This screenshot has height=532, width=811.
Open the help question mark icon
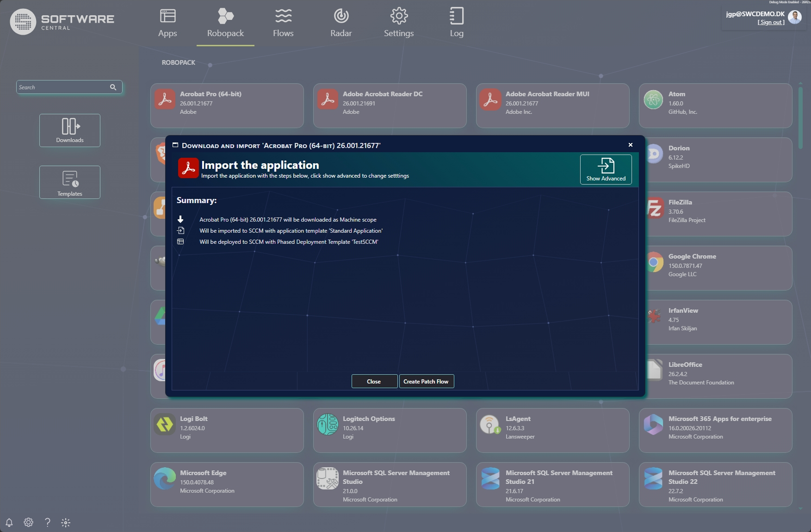47,522
